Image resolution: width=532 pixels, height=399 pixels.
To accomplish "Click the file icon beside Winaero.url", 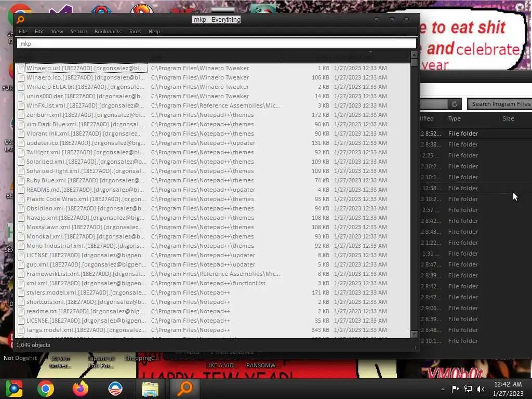I will [21, 68].
